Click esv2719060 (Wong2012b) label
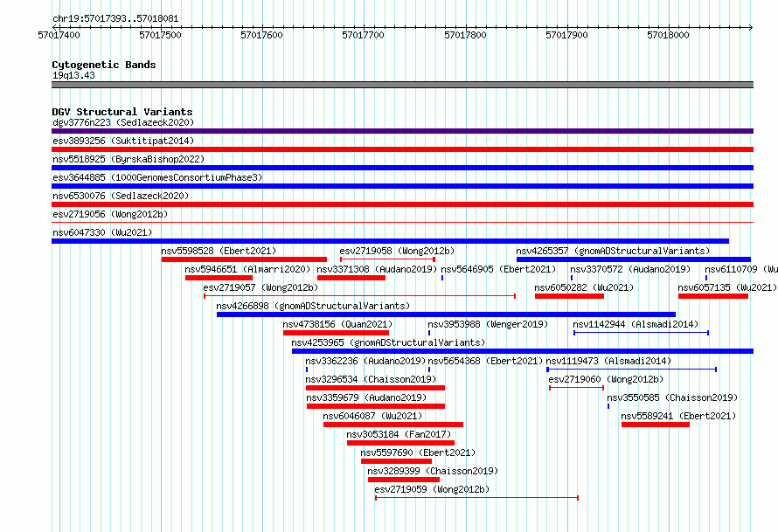778x532 pixels. pos(606,379)
